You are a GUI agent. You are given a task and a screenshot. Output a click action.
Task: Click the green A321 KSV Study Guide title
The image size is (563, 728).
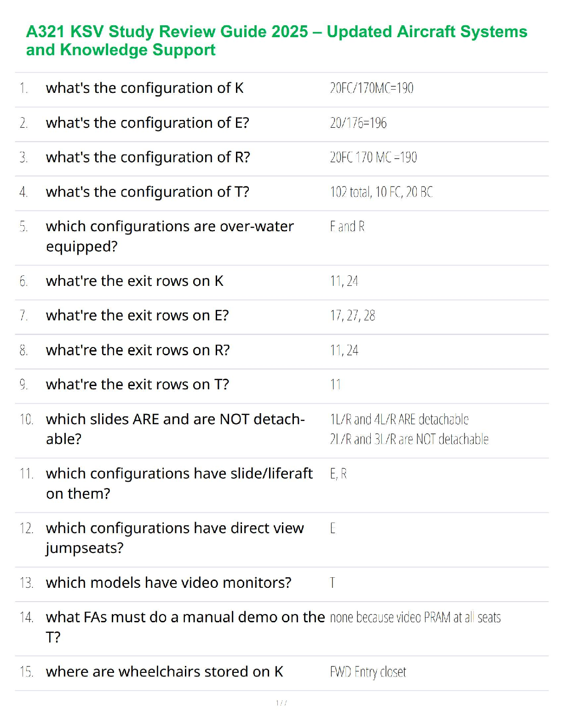pos(276,40)
